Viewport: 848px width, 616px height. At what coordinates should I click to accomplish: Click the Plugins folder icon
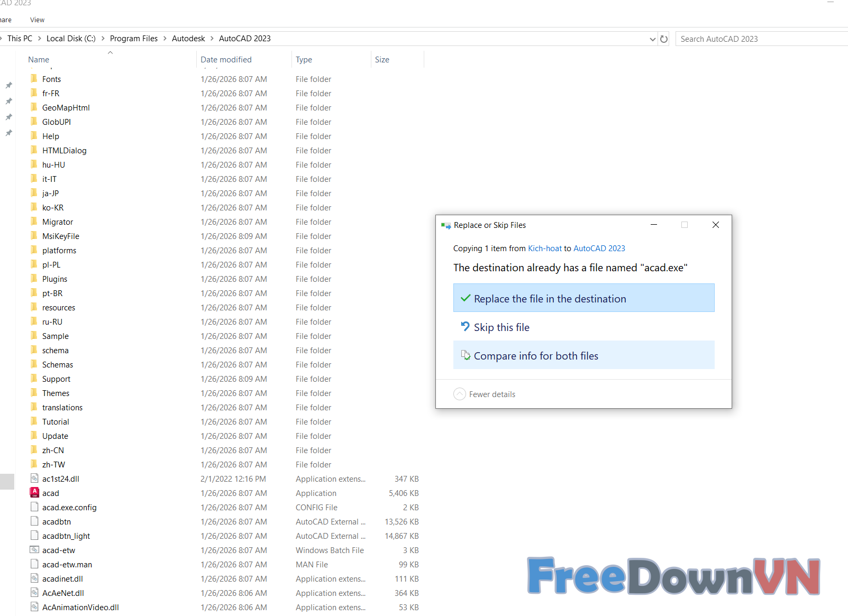[x=34, y=279]
